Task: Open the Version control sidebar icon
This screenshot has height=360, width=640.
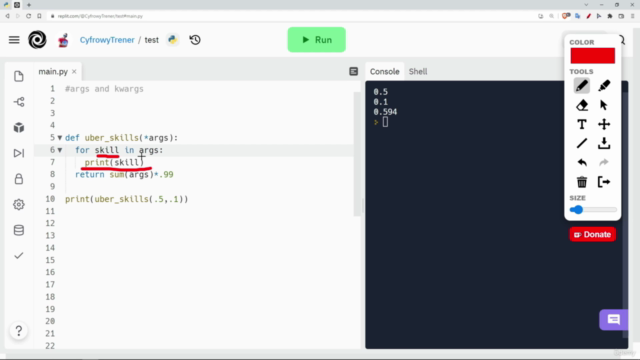Action: 19,102
